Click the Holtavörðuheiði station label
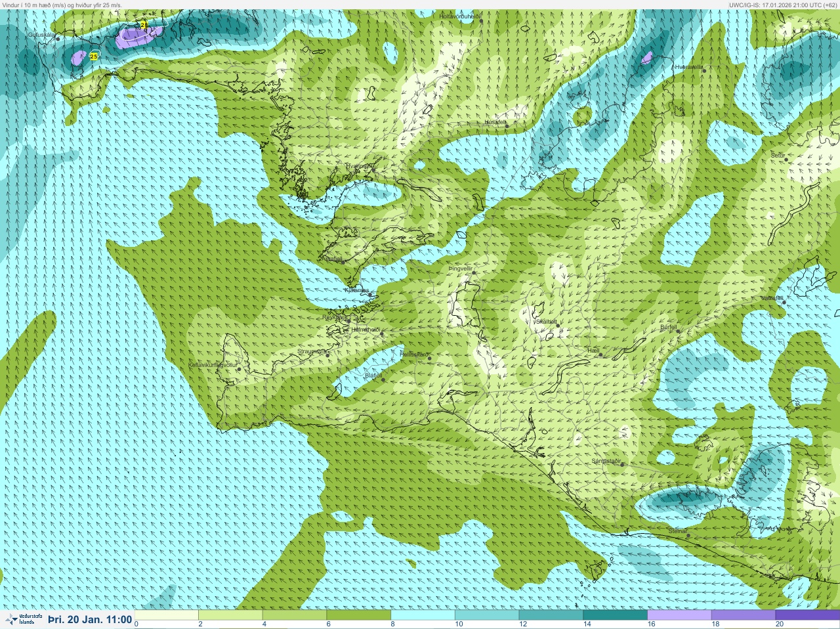This screenshot has height=629, width=840. click(x=460, y=16)
